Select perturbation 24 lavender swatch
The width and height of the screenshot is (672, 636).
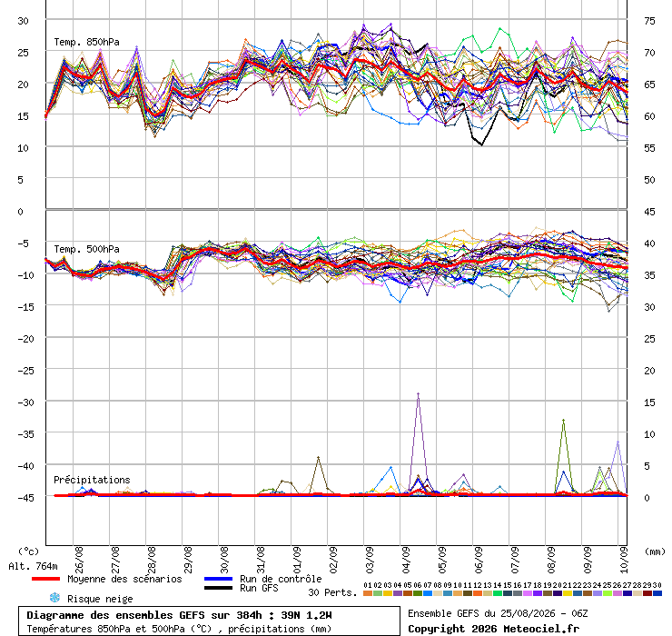(x=598, y=593)
